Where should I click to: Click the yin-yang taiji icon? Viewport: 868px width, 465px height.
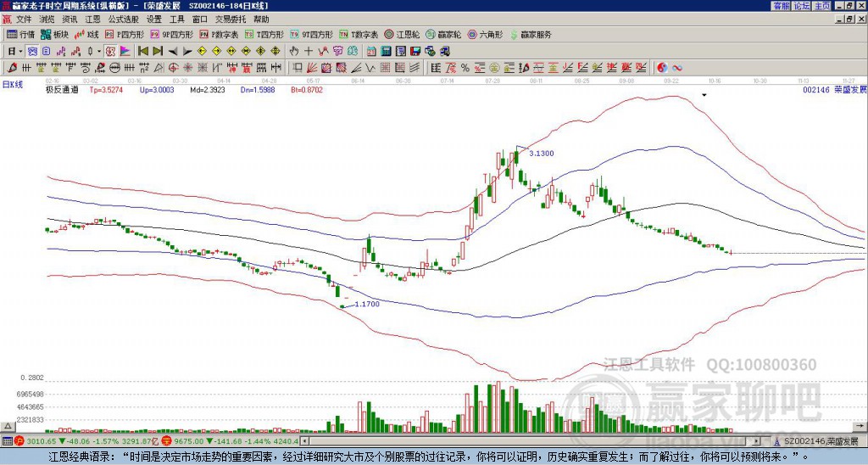tap(662, 68)
